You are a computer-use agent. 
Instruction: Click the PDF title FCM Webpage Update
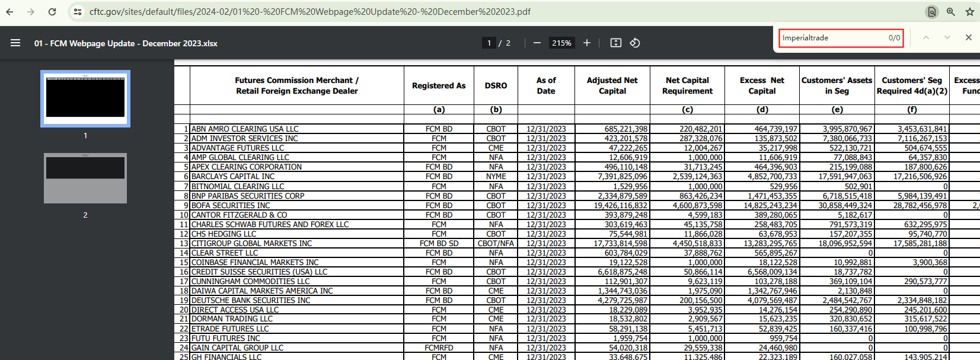(126, 43)
